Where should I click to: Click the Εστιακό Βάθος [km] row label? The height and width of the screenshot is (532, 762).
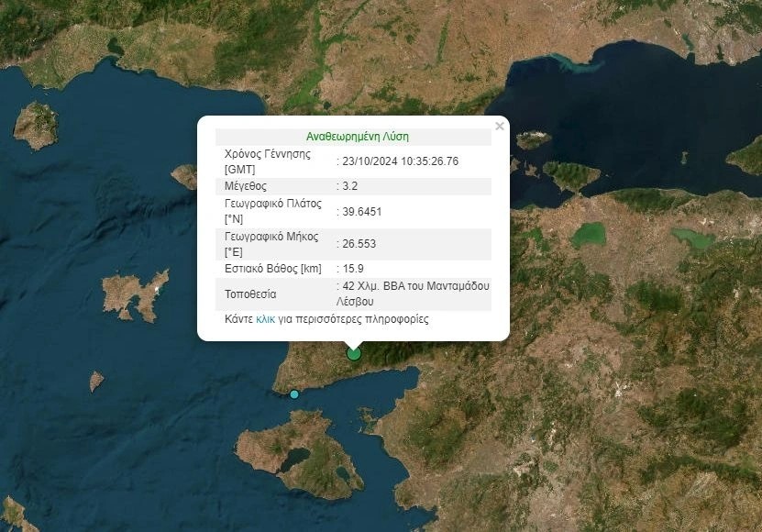pos(272,269)
